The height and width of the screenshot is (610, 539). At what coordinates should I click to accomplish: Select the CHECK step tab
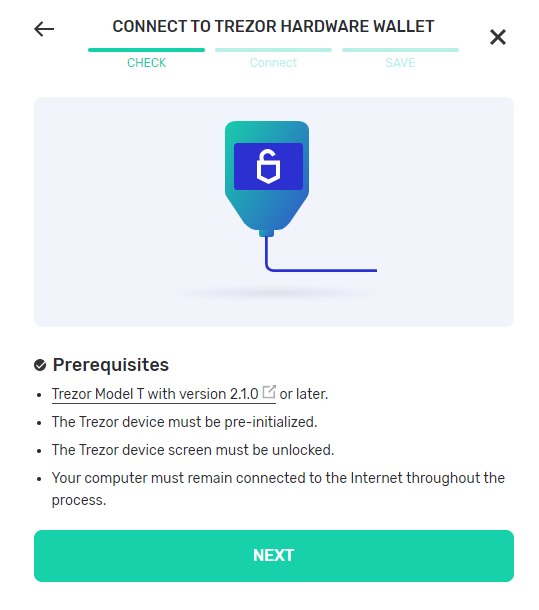[146, 63]
